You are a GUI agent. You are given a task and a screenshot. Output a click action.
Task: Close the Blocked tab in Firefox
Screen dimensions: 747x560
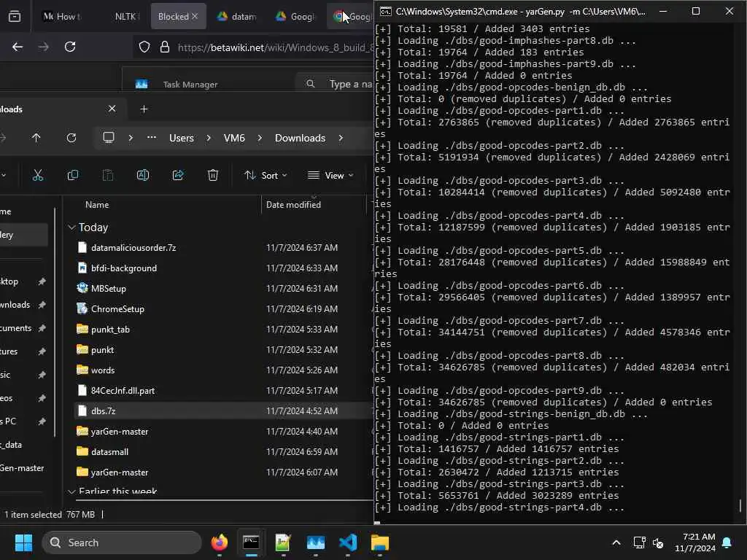coord(195,17)
